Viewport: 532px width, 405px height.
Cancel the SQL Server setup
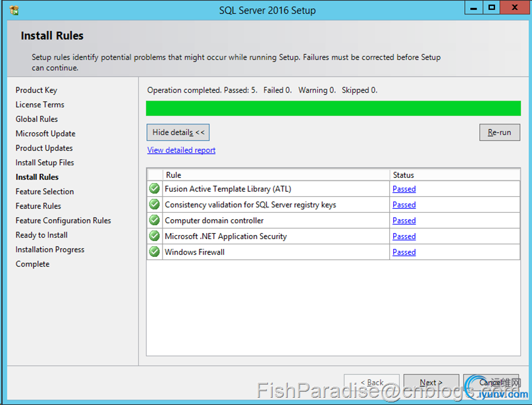click(x=491, y=383)
